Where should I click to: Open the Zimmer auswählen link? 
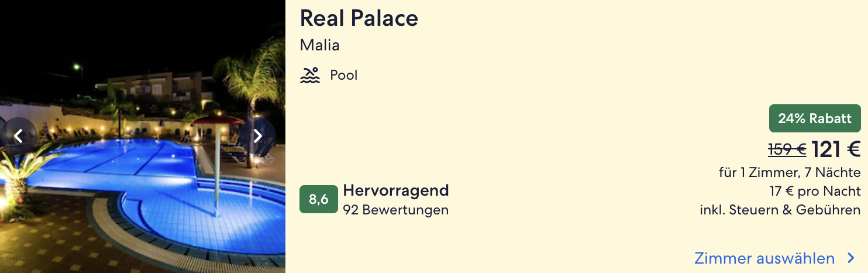(764, 258)
